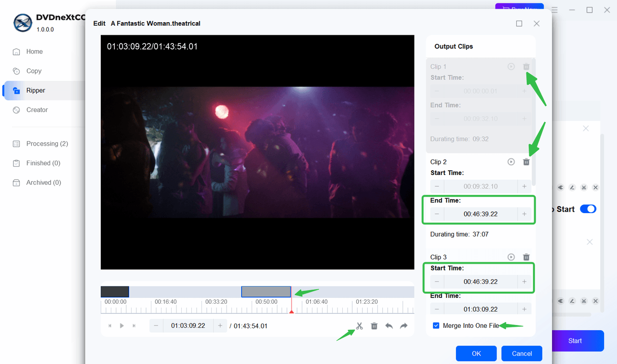The image size is (617, 364).
Task: Click the playhead time field 01:03:09.22 below the timeline
Action: click(188, 326)
